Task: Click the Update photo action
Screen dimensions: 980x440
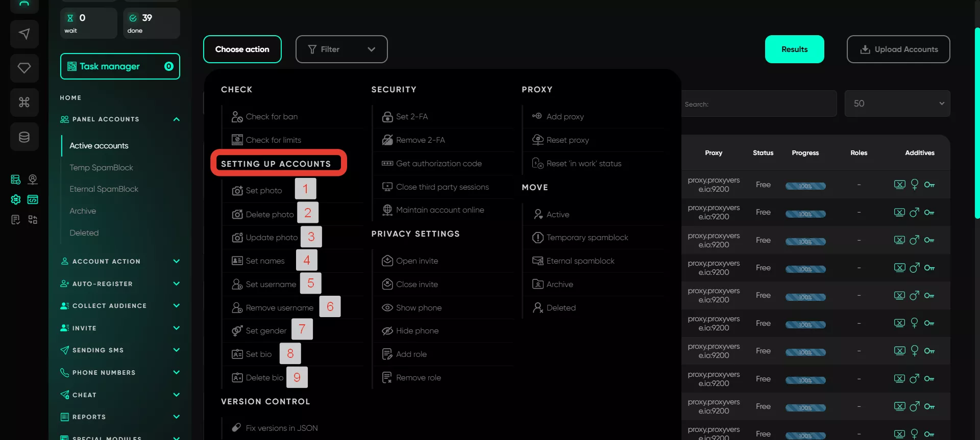Action: [272, 237]
